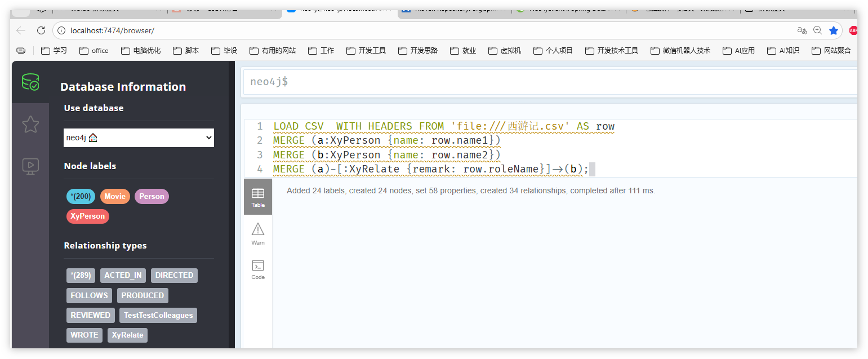Select the Movie node label
The image size is (868, 359).
point(115,196)
